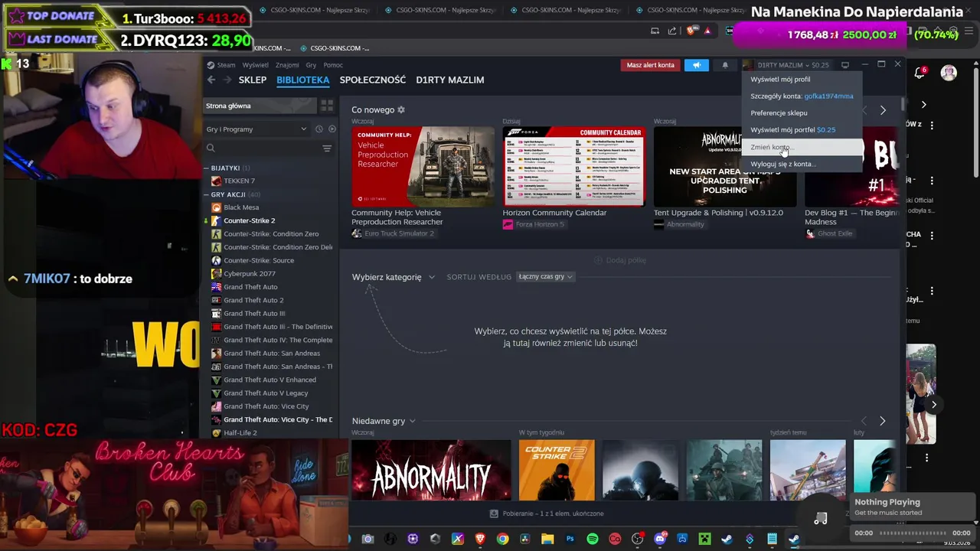Click the browser notification bell with badge
The image size is (980, 551).
pos(920,73)
